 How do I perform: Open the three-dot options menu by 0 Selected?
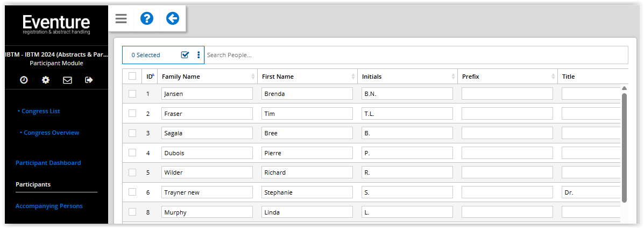click(x=199, y=55)
